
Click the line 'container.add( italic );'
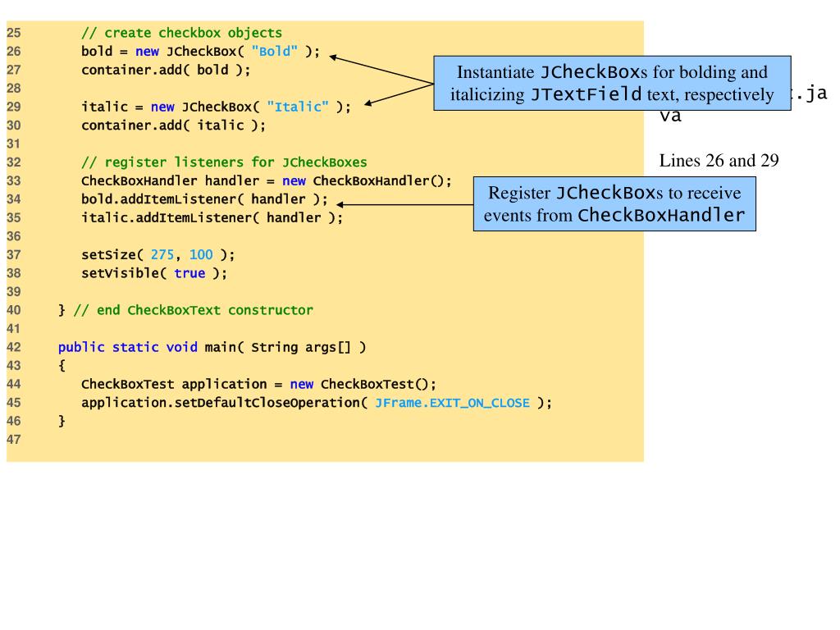pos(173,126)
